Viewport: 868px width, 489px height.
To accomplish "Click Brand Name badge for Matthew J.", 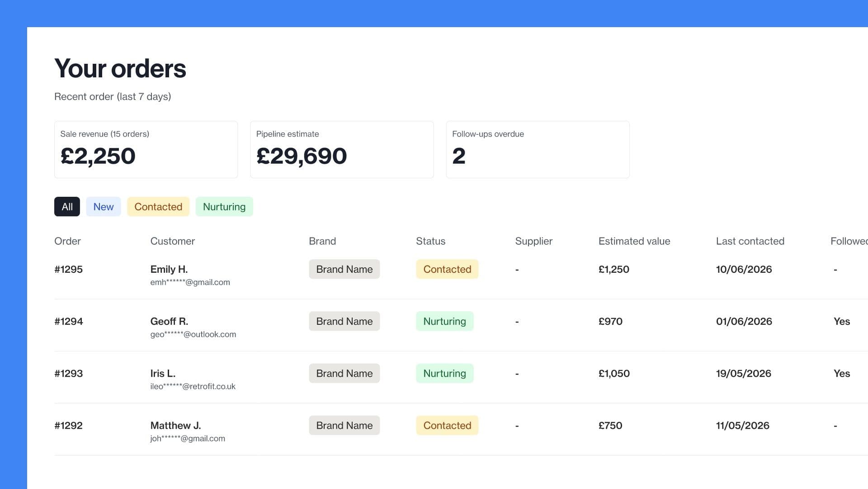I will pyautogui.click(x=344, y=425).
